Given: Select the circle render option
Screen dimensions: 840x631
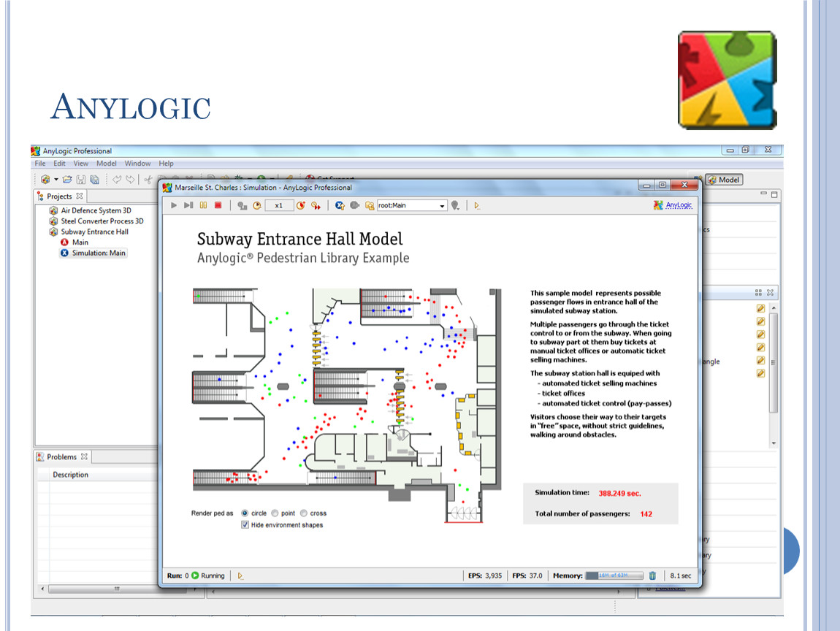Looking at the screenshot, I should click(x=245, y=513).
